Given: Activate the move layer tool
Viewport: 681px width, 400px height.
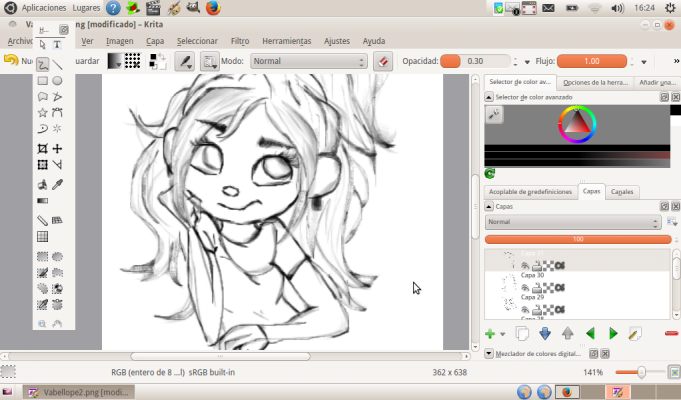Looking at the screenshot, I should 57,149.
